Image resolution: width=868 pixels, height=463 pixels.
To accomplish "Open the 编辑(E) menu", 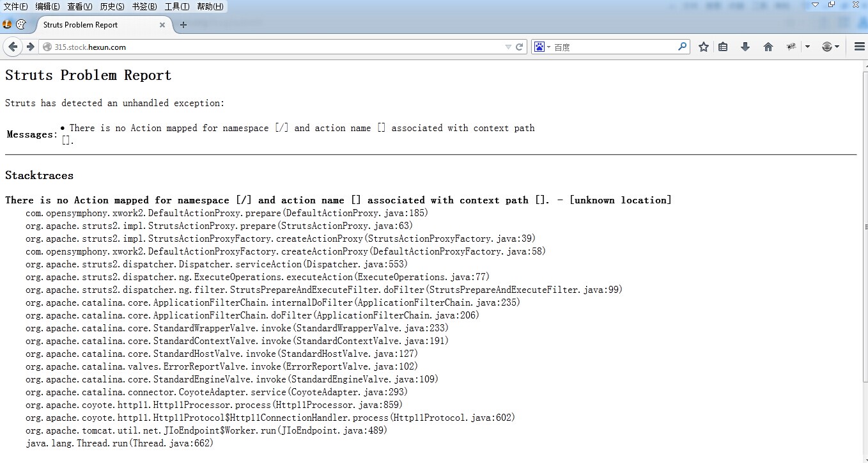I will click(x=48, y=6).
